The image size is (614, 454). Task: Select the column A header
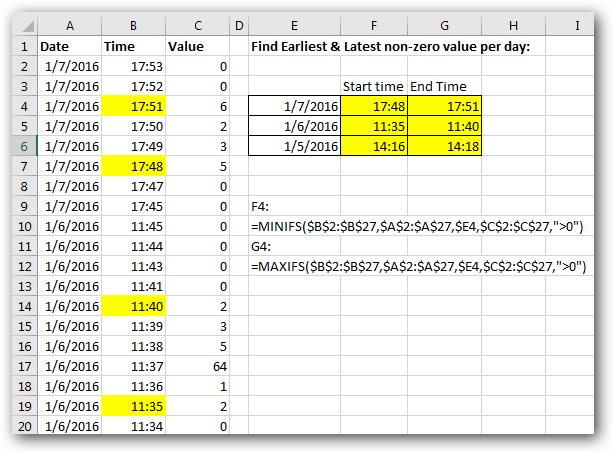(x=67, y=24)
